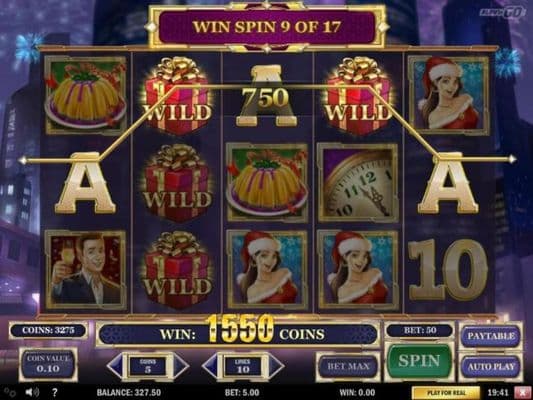
Task: Start AUTO PLAY mode
Action: (x=491, y=367)
